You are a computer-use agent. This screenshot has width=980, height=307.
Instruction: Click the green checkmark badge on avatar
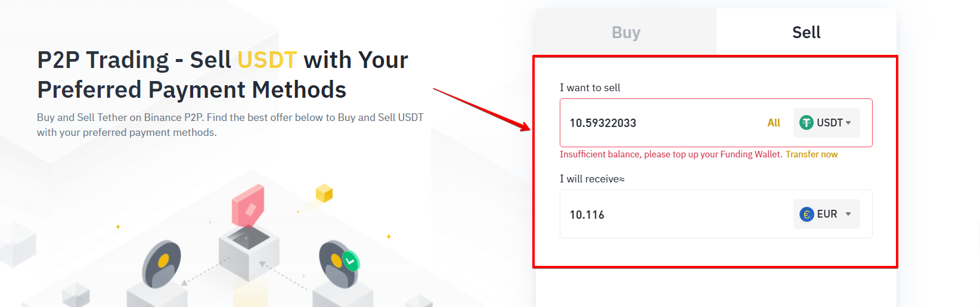351,261
